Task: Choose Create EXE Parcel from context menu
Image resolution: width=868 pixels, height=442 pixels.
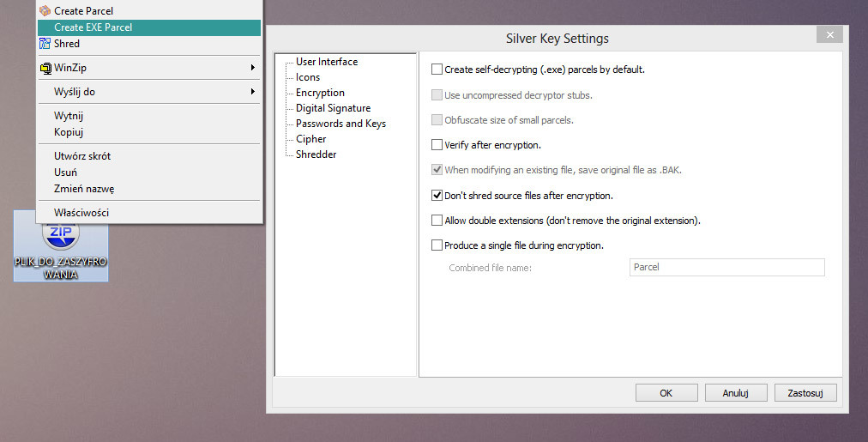Action: pos(149,27)
